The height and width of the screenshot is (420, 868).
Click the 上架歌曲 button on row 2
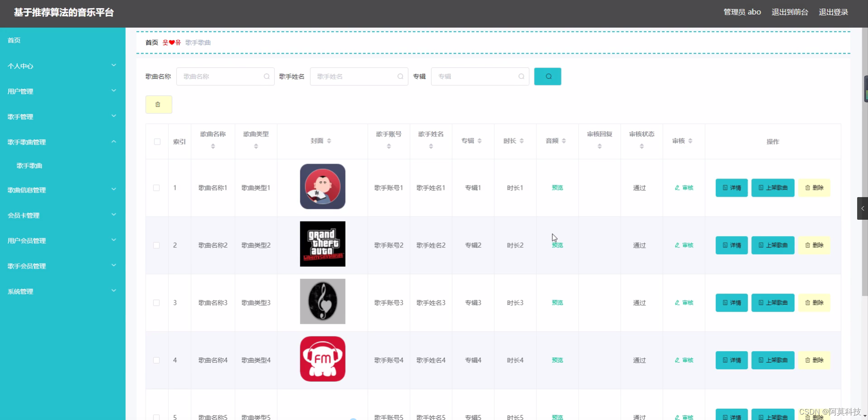click(x=773, y=245)
